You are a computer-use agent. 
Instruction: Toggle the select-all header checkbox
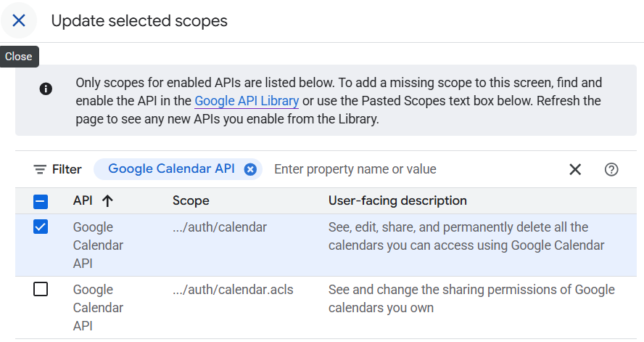pos(41,201)
